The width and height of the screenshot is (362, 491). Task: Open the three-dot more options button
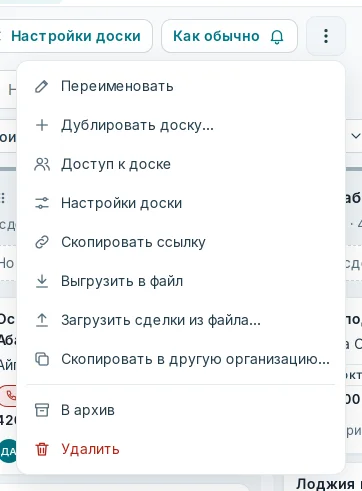pos(326,36)
